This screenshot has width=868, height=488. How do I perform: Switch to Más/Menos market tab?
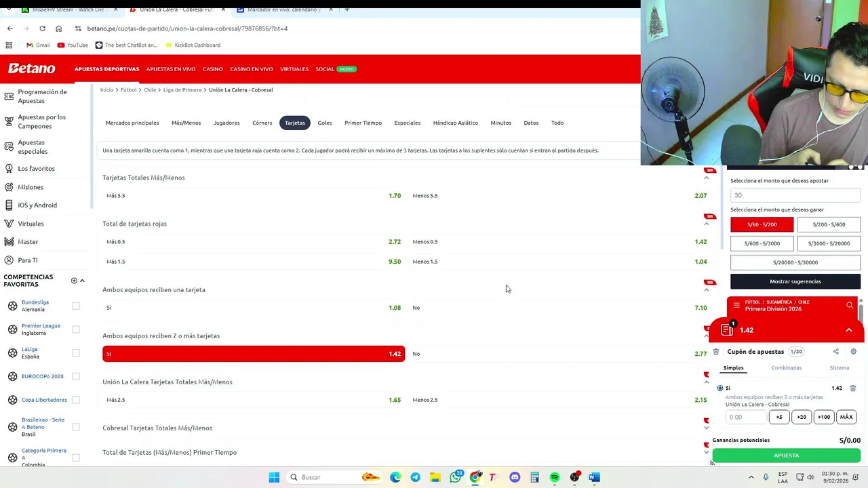coord(186,123)
